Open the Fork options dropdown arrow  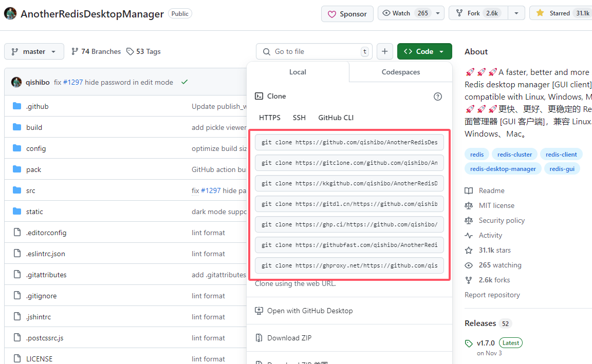516,13
